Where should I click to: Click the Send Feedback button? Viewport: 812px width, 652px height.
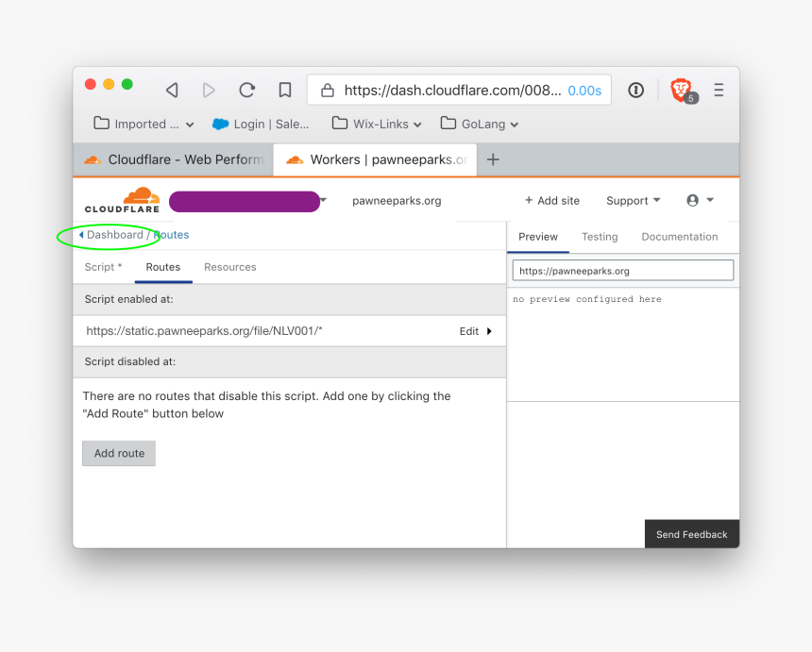coord(692,534)
